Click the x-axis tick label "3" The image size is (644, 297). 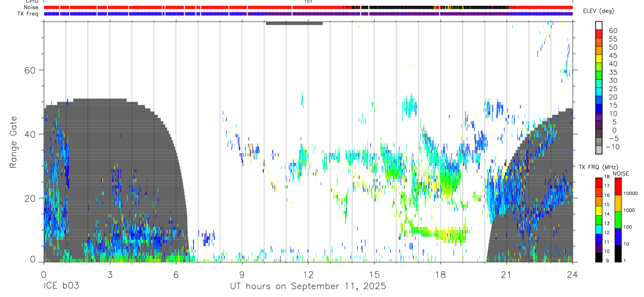[110, 274]
